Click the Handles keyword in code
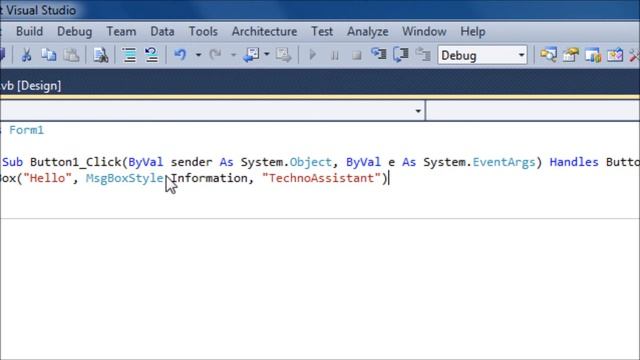This screenshot has height=360, width=640. tap(574, 162)
